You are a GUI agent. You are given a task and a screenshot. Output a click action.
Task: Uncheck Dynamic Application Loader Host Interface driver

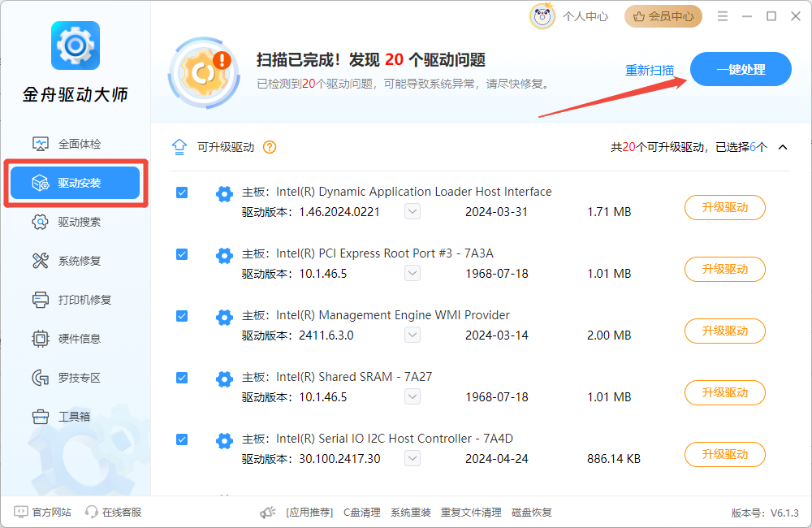[x=182, y=193]
